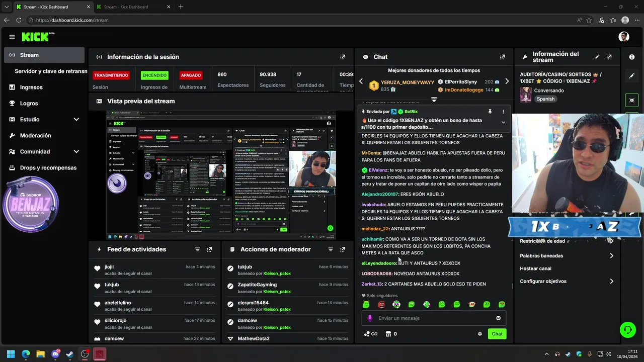The height and width of the screenshot is (362, 644).
Task: Select the crying green emote at row end
Action: pos(502,304)
